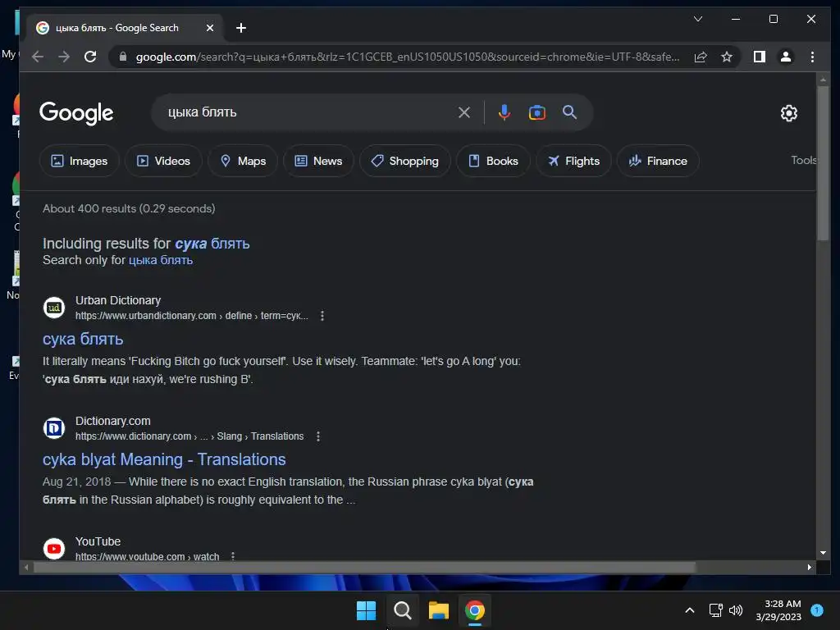
Task: Click the Dictionary.com site favicon
Action: coord(54,428)
